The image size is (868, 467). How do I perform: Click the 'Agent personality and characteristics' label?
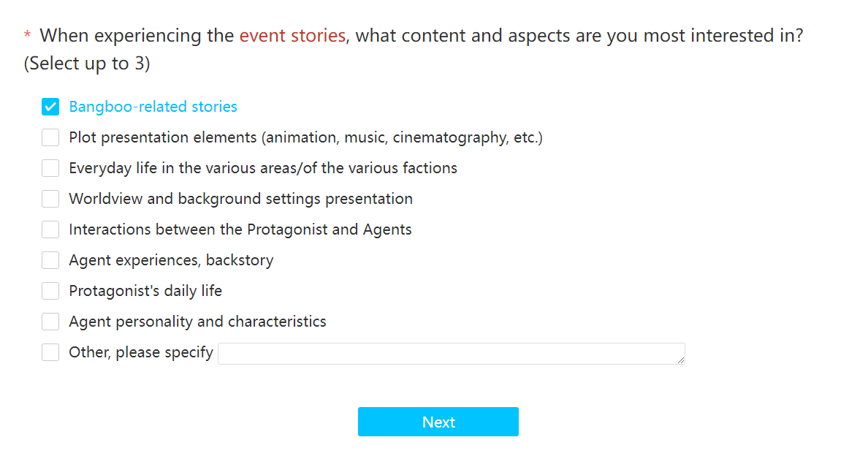pos(197,322)
